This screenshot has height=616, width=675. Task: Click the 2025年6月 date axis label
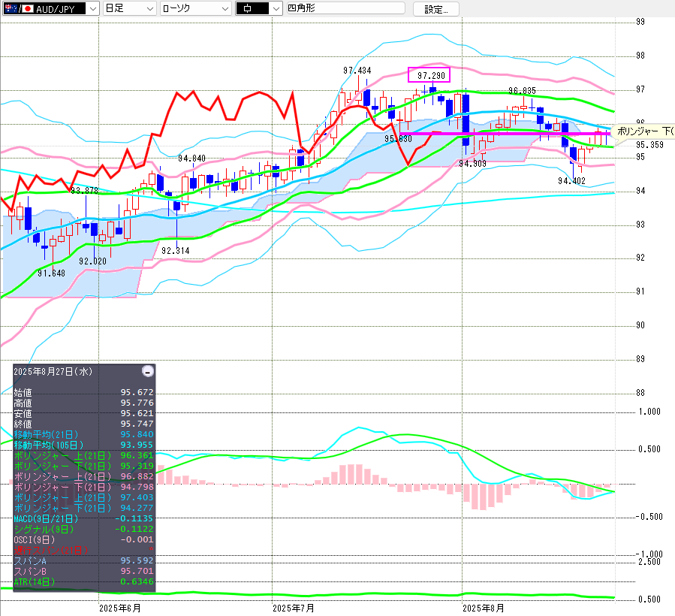pos(119,608)
